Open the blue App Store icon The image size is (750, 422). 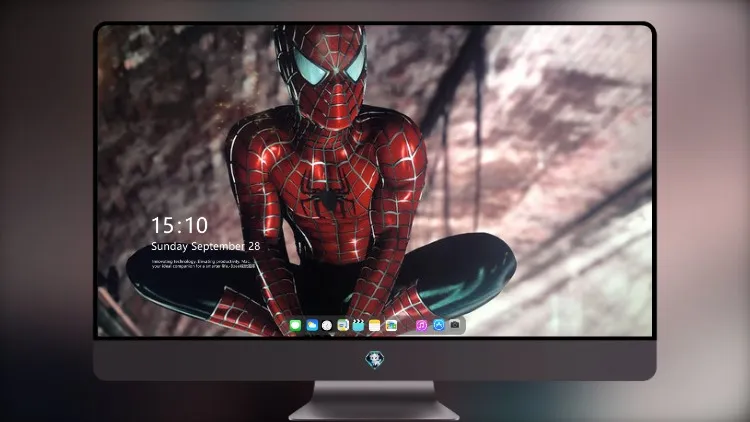(439, 325)
